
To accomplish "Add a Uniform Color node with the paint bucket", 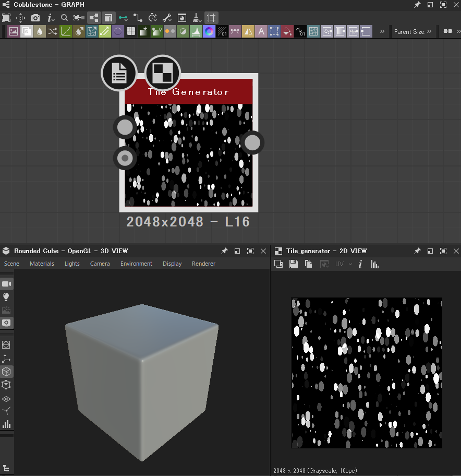I will click(287, 31).
